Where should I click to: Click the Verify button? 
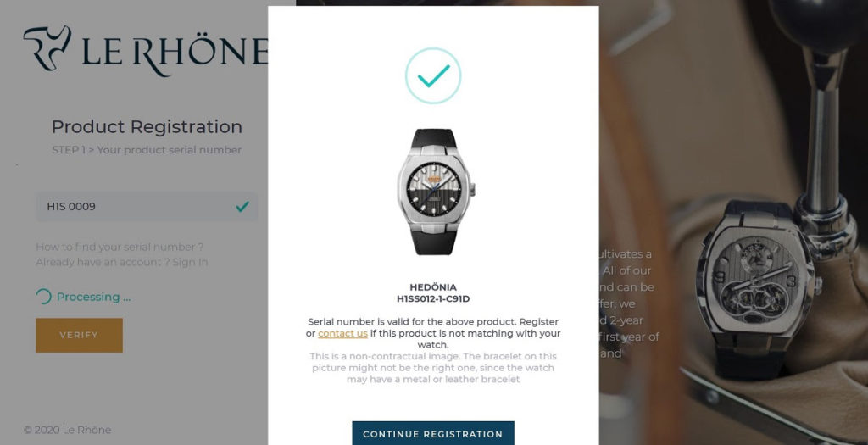tap(79, 335)
